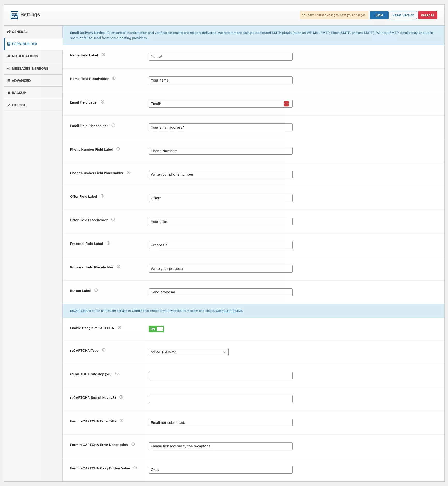Viewport: 448px width, 486px height.
Task: Click the red password manager icon in Email field
Action: (286, 104)
